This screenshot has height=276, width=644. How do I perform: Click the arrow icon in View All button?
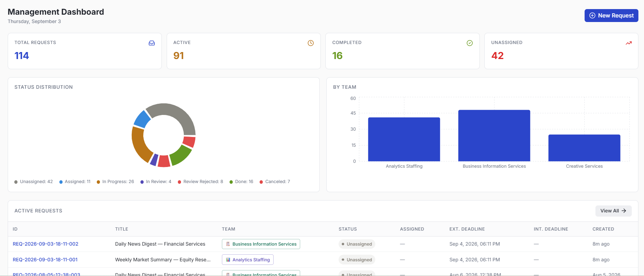tap(624, 211)
